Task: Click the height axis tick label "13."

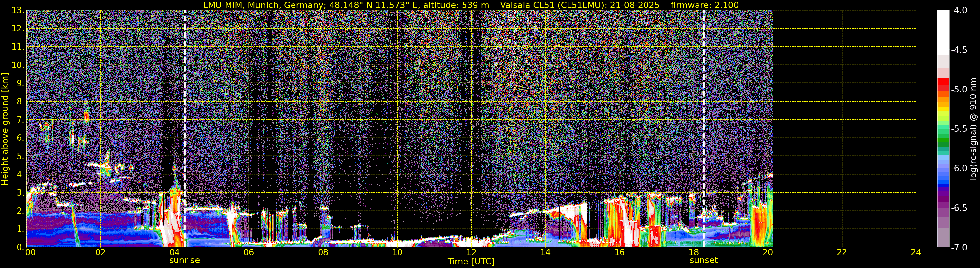Action: click(18, 11)
